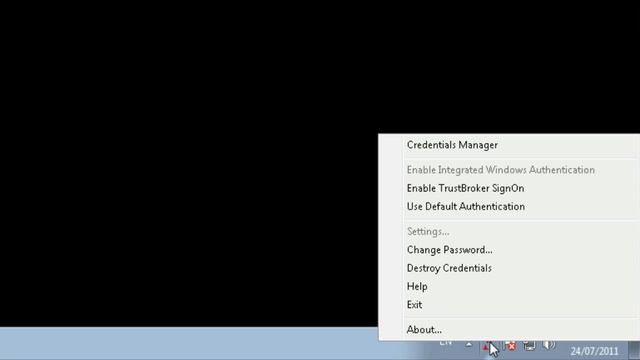
Task: Open the Action Center flag icon
Action: point(510,345)
